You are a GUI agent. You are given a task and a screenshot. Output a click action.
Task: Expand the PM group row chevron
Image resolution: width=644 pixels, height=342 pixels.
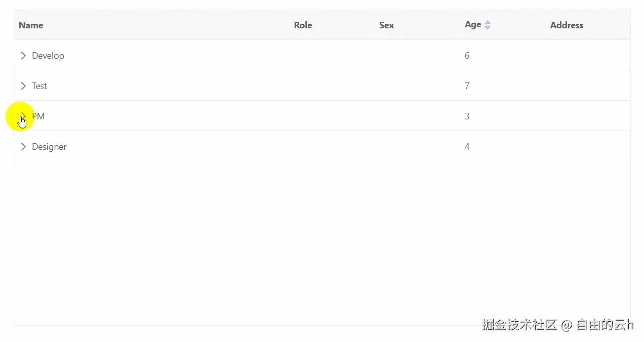23,116
